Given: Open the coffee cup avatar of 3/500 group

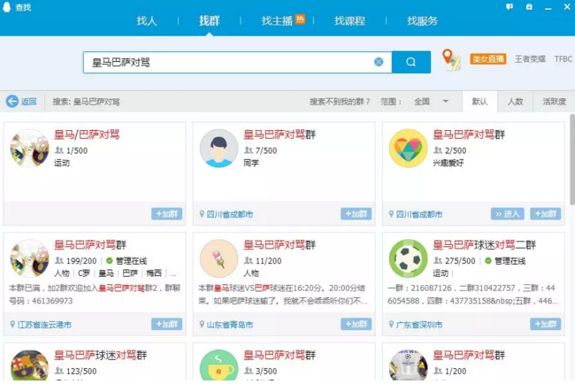Looking at the screenshot, I should (218, 365).
